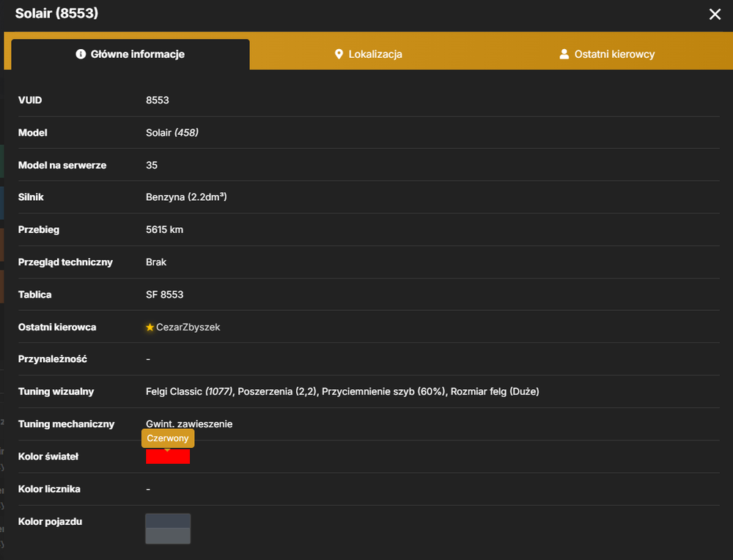Click the Felgi Classic (1077) tuning entry
This screenshot has height=560, width=733.
click(x=189, y=391)
